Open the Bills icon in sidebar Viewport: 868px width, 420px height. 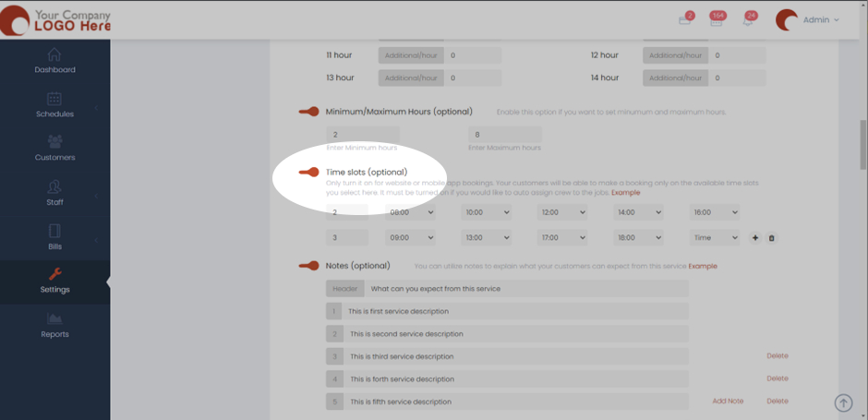(54, 232)
